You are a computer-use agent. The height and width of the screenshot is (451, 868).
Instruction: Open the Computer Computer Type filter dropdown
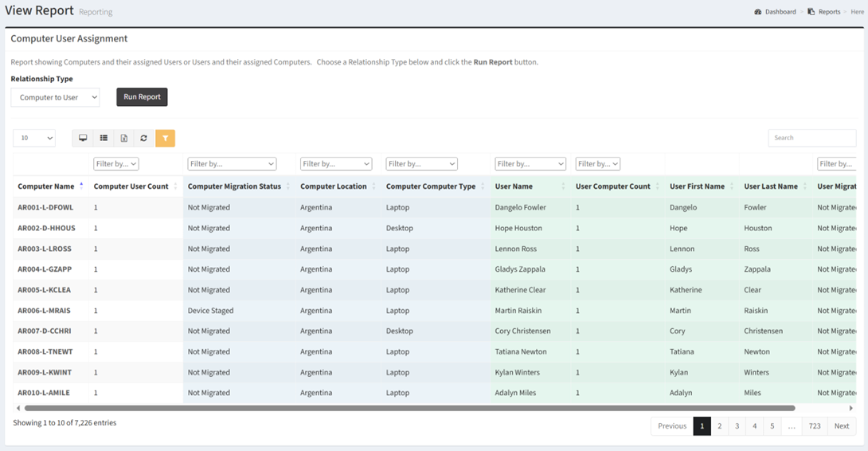[x=421, y=164]
